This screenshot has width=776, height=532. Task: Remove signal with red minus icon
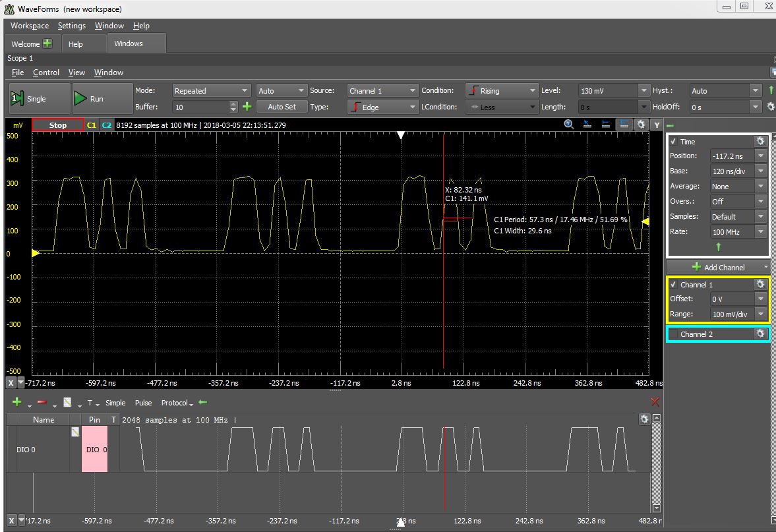point(42,402)
